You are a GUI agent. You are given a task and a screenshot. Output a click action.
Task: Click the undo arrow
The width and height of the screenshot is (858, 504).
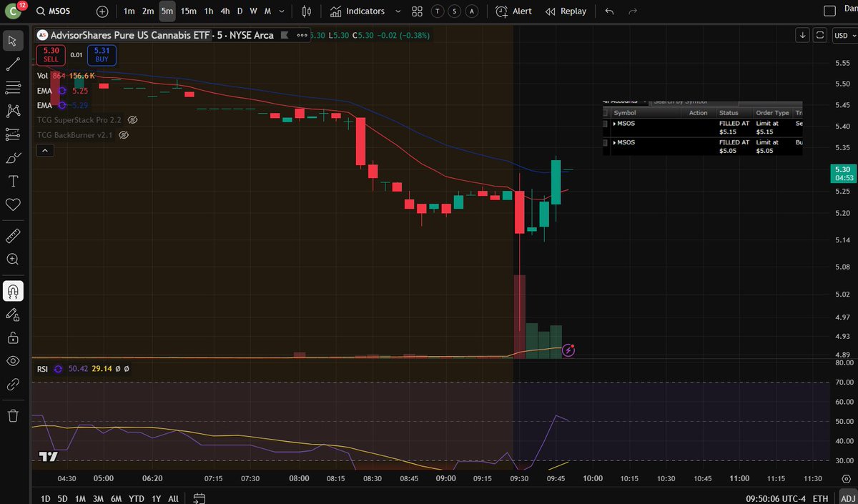pos(609,11)
